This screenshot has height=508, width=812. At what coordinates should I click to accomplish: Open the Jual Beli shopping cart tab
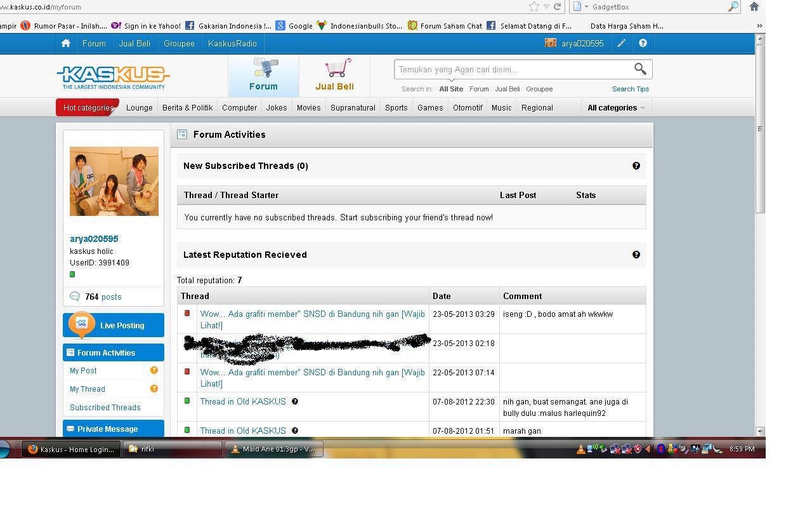pyautogui.click(x=334, y=76)
